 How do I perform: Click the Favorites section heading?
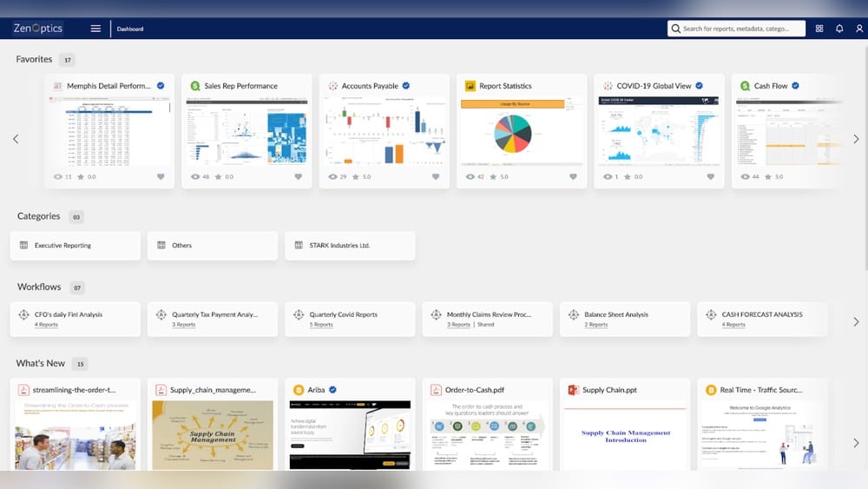coord(34,59)
